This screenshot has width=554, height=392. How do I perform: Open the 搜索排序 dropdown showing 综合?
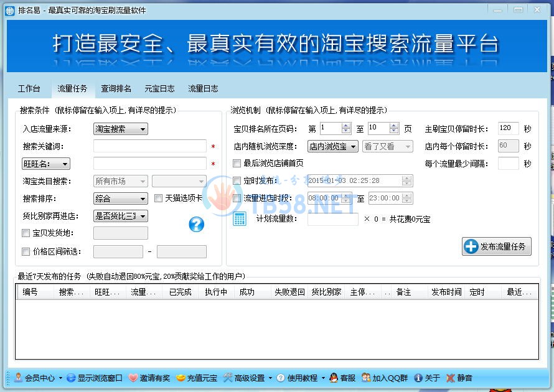pos(121,198)
